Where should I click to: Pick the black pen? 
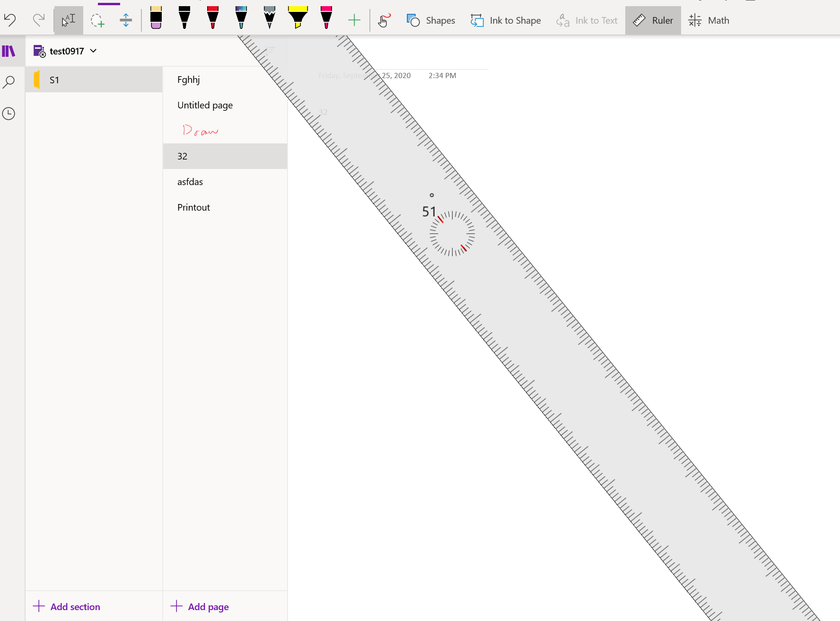point(184,18)
